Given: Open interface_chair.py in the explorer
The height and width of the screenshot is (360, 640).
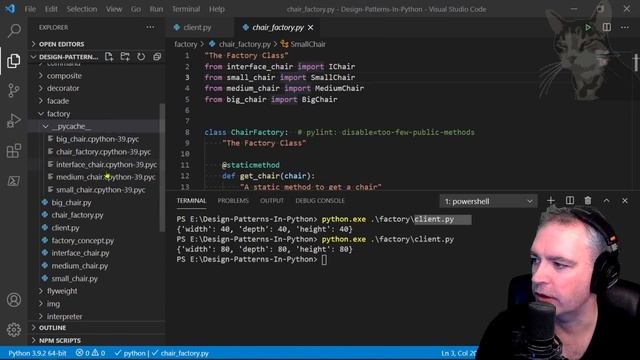Looking at the screenshot, I should click(80, 253).
